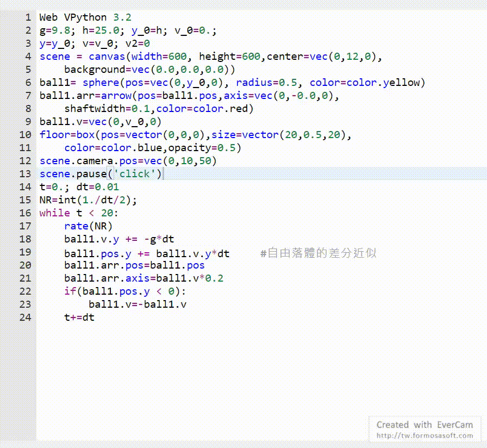This screenshot has height=448, width=487.
Task: Click the 'scene = canvas(width=600' line
Action: click(x=210, y=57)
